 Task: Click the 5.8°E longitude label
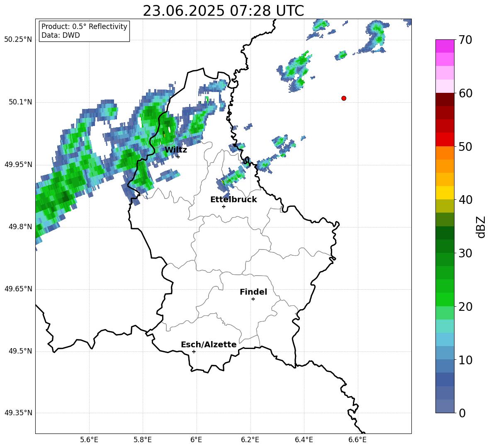pyautogui.click(x=143, y=440)
